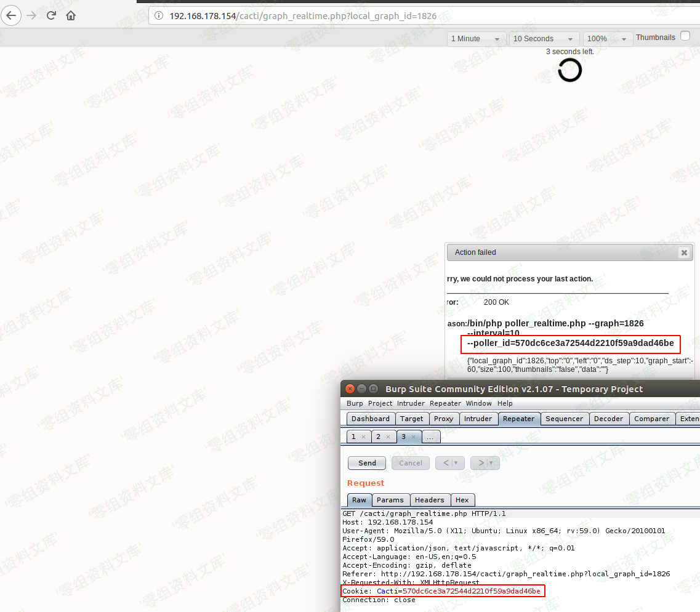Viewport: 700px width, 612px height.
Task: Close the Action failed dialog
Action: point(683,252)
